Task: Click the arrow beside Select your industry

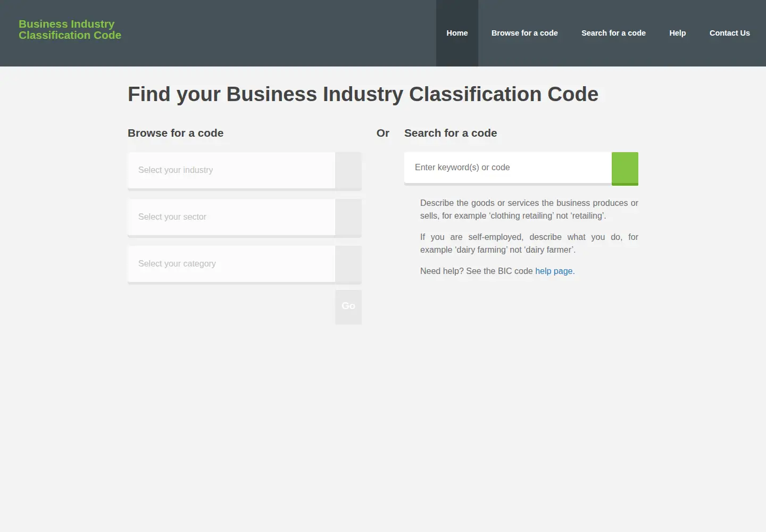Action: pos(348,170)
